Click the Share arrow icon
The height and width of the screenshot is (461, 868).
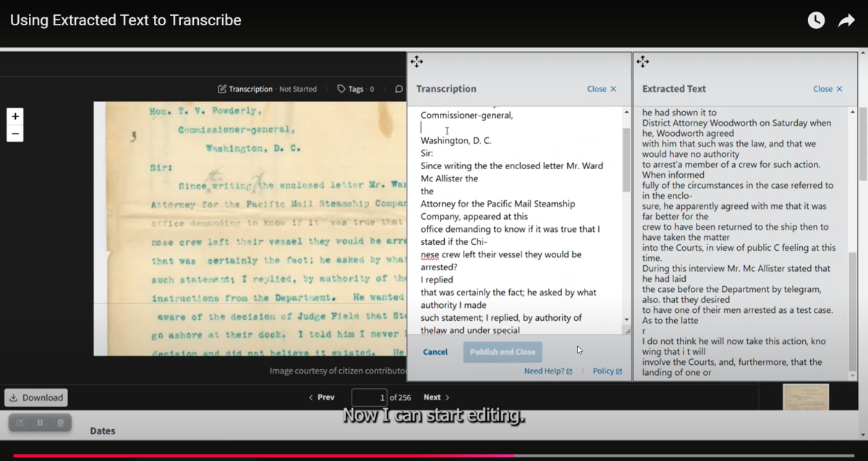[846, 21]
